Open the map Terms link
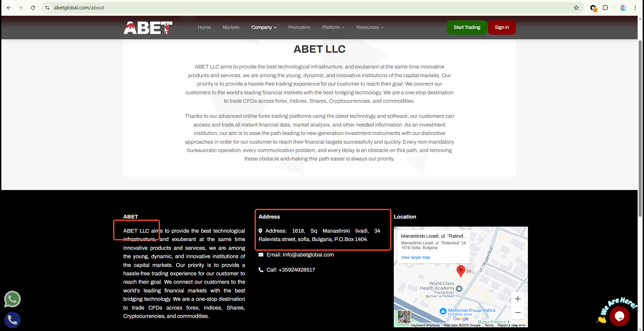This screenshot has width=644, height=331. pyautogui.click(x=489, y=325)
